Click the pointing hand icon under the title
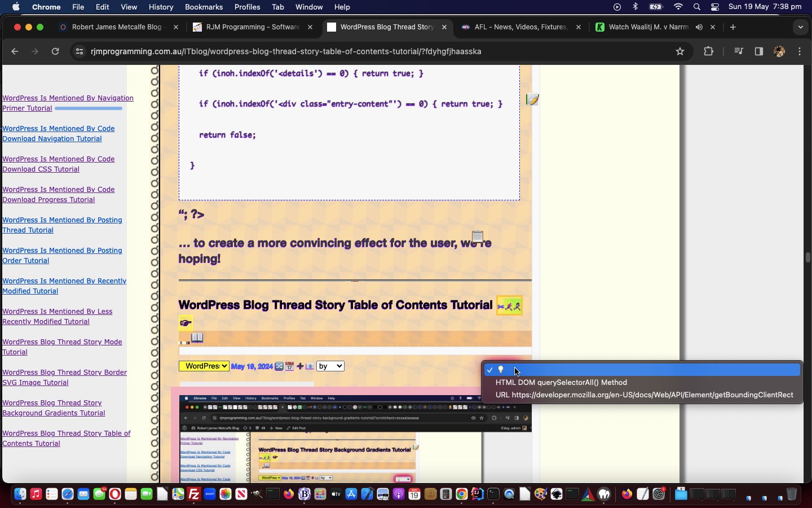Image resolution: width=812 pixels, height=508 pixels. pos(186,323)
